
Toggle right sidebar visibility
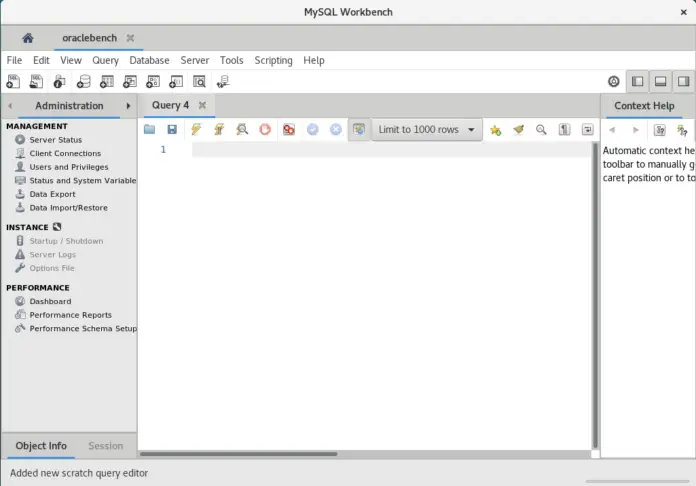coord(684,82)
